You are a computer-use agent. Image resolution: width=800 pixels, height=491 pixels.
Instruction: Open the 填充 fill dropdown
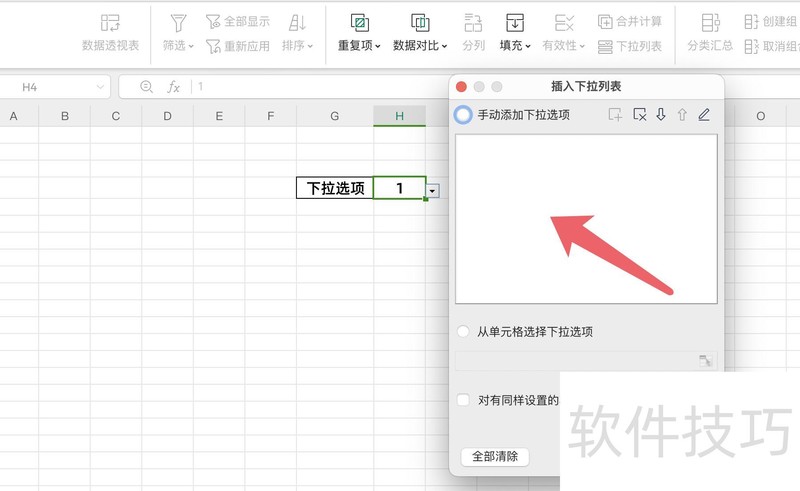tap(515, 33)
